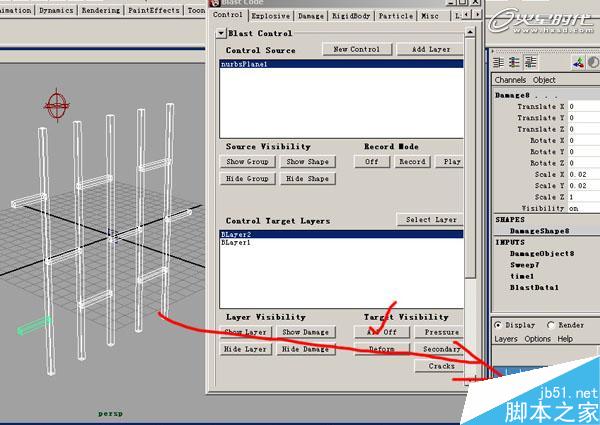Select the BlastData1 input node
The image size is (600, 425).
click(534, 287)
